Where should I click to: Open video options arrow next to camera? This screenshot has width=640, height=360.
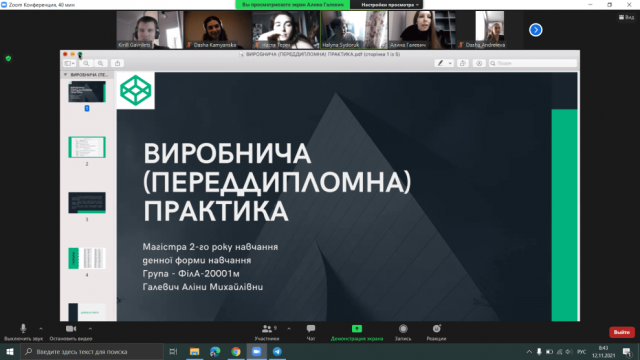coord(90,329)
